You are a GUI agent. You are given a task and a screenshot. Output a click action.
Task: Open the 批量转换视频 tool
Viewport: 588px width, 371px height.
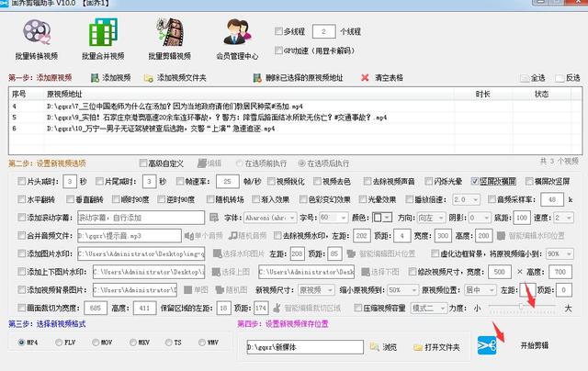37,39
